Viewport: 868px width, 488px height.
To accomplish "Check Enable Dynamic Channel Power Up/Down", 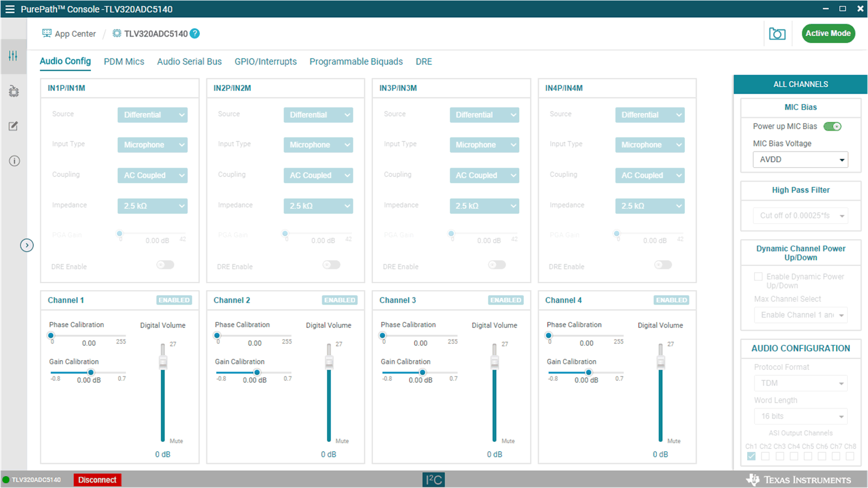I will click(x=758, y=277).
